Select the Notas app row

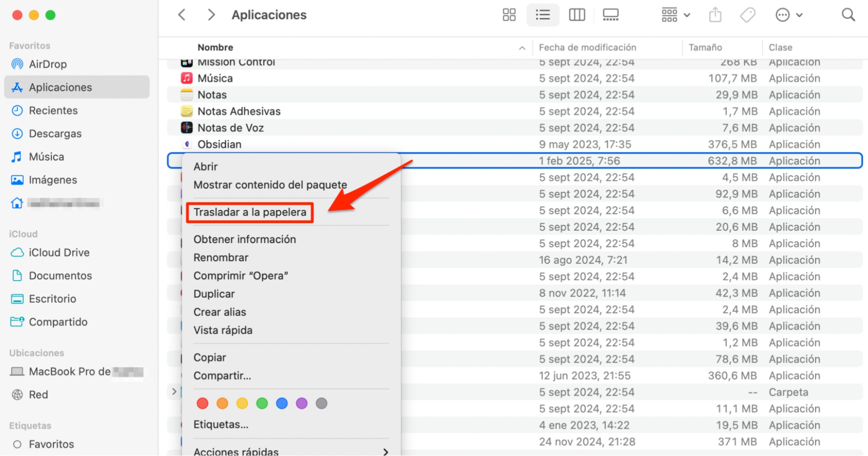(x=515, y=95)
